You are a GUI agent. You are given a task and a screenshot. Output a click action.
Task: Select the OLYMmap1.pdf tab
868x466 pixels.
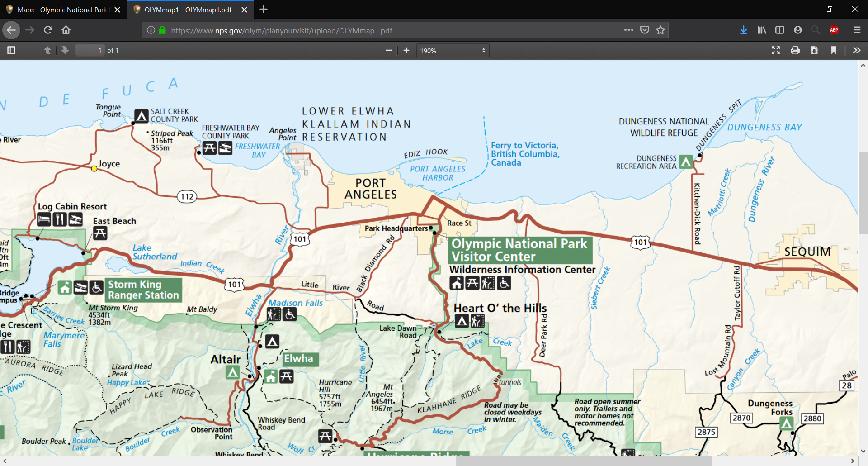pos(185,9)
